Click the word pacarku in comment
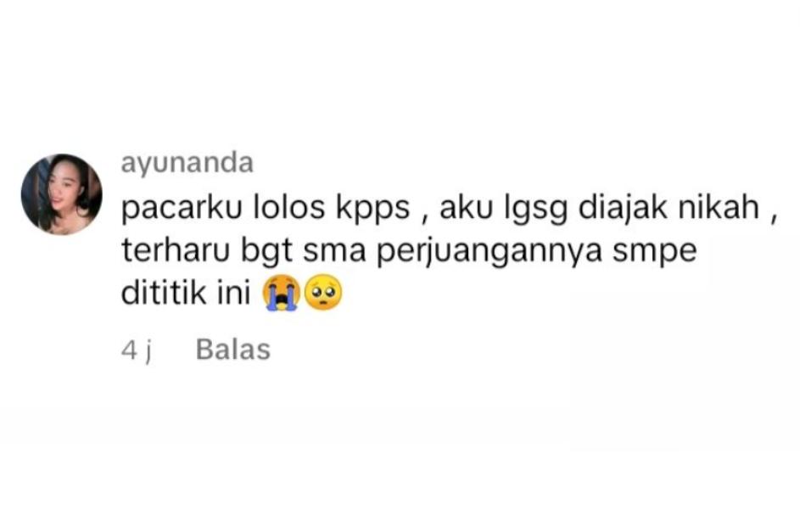 181,208
